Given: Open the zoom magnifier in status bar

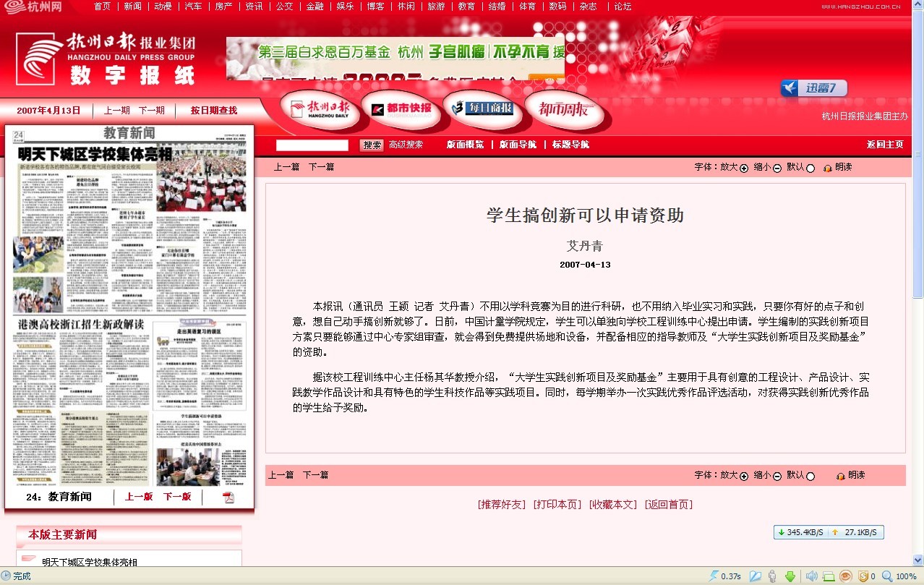Looking at the screenshot, I should point(886,576).
